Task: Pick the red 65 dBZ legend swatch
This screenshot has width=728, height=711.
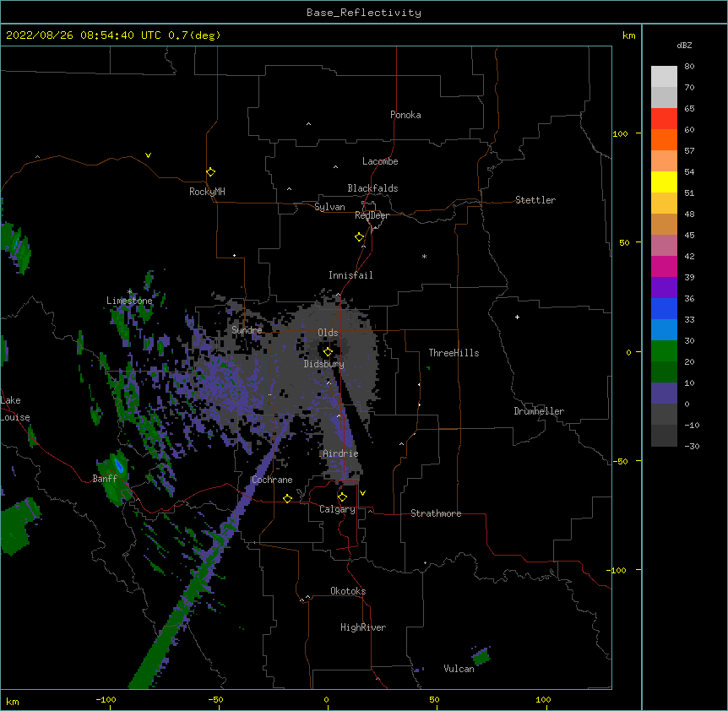Action: (x=664, y=119)
